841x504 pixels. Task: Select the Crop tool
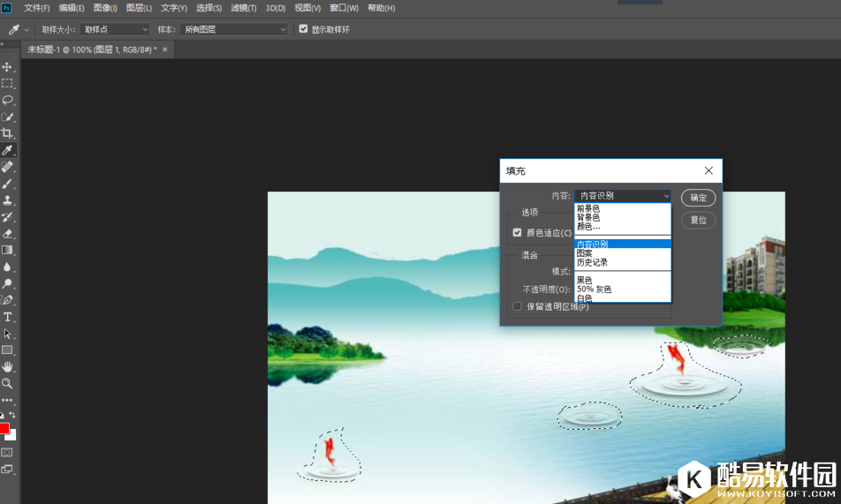coord(7,133)
